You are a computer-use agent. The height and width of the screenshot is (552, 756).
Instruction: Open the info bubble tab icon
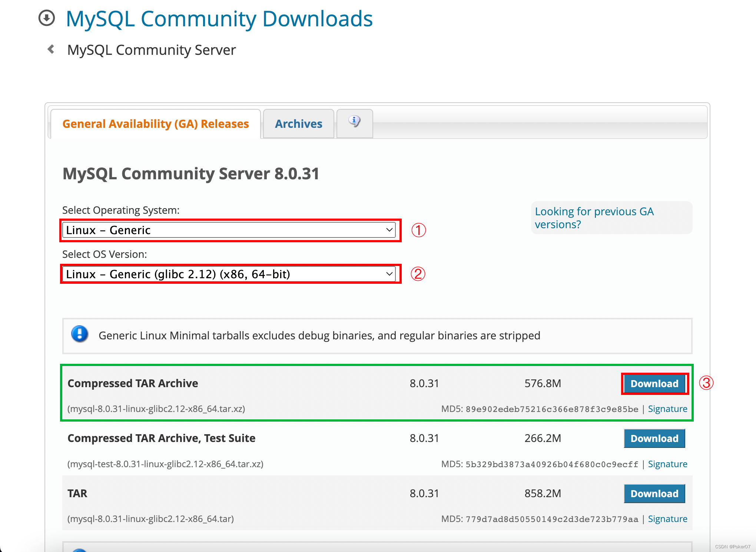(x=355, y=122)
